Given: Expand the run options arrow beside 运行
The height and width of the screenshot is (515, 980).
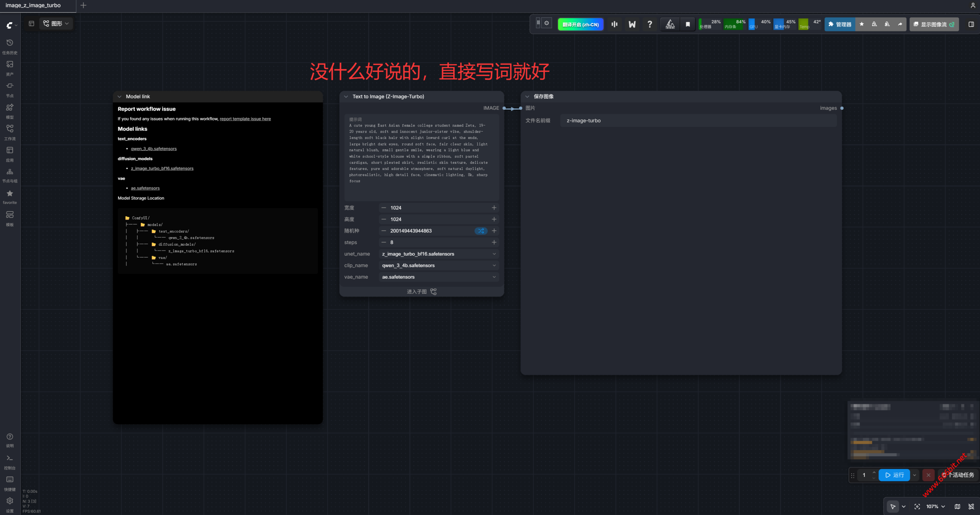Looking at the screenshot, I should (915, 475).
